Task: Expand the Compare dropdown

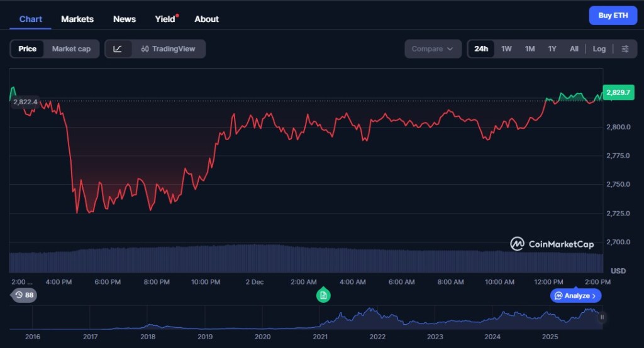Action: 433,49
